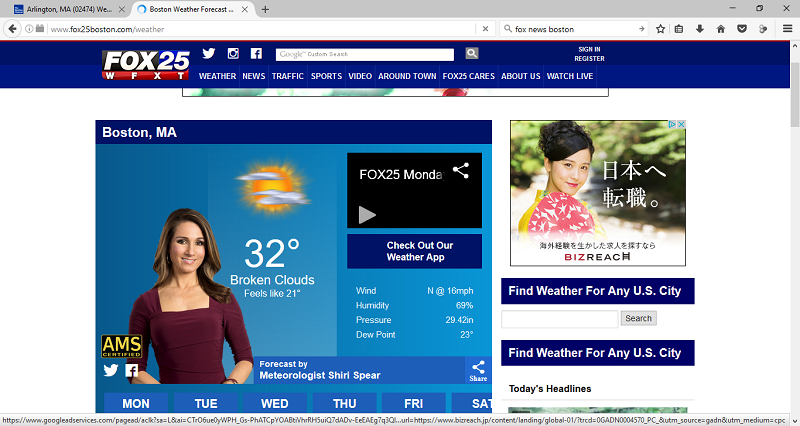800x426 pixels.
Task: Open meteorologist's Twitter icon near AMS badge
Action: [x=111, y=370]
